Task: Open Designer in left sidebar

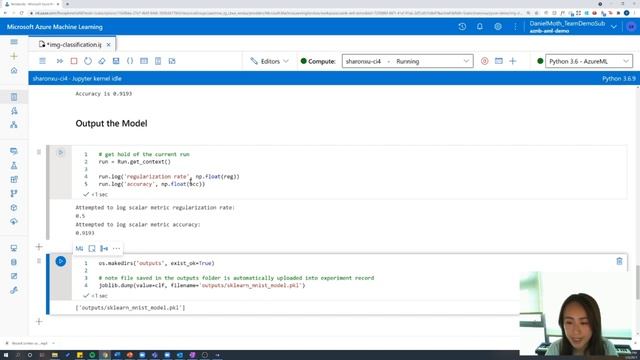Action: pos(14,125)
